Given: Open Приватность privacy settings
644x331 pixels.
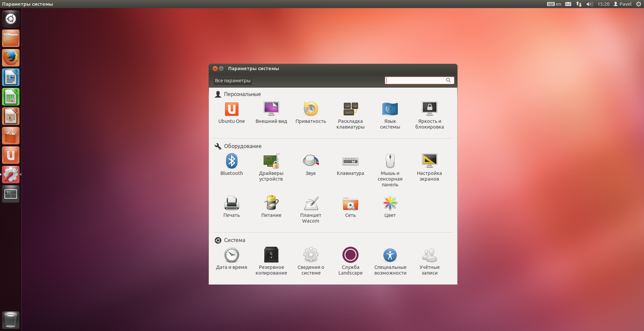Looking at the screenshot, I should pyautogui.click(x=311, y=113).
